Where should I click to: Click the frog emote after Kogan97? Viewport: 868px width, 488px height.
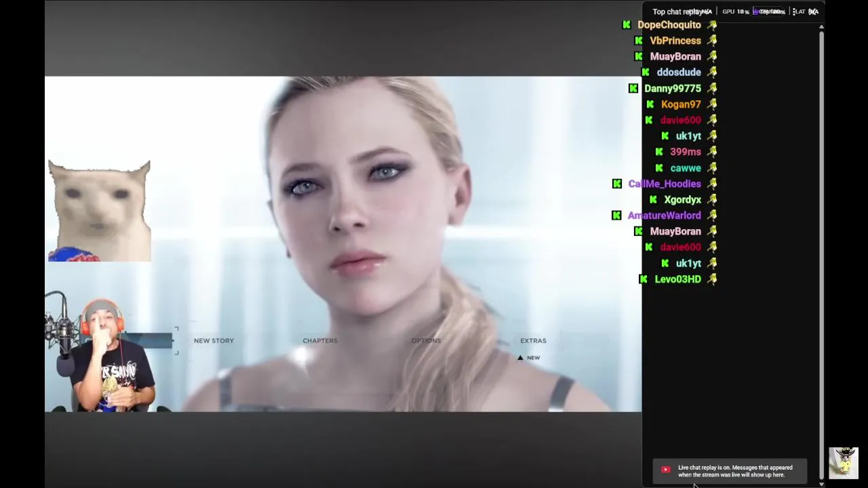712,104
